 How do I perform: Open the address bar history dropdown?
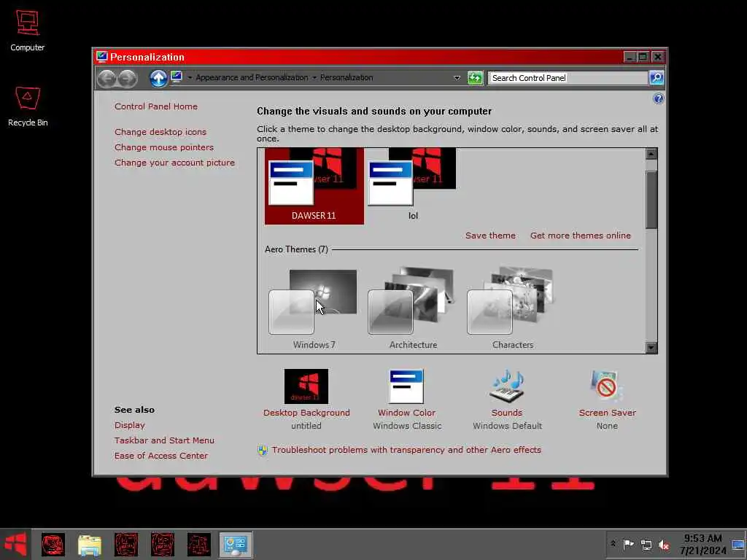click(457, 77)
